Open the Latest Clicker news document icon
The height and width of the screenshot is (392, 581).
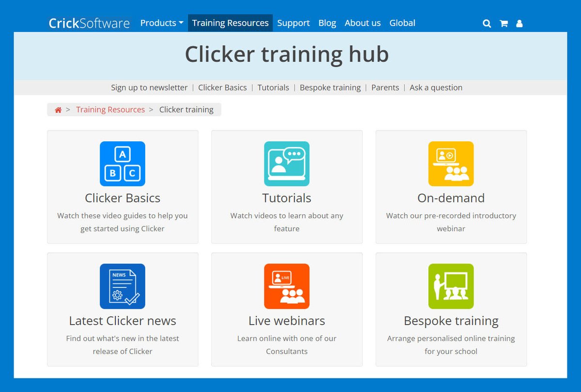pyautogui.click(x=122, y=286)
